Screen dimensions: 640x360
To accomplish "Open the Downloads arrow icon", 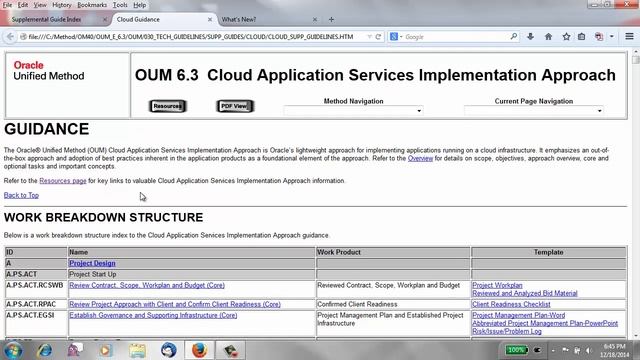I will [530, 37].
